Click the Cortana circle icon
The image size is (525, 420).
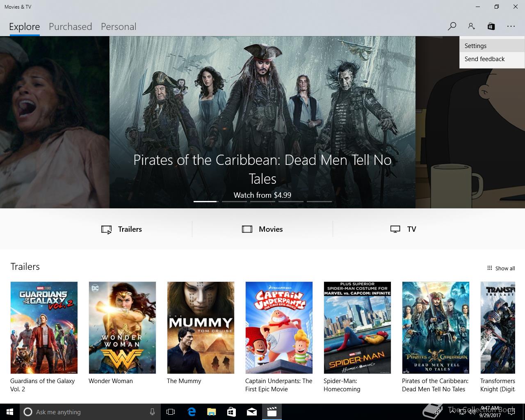tap(28, 412)
